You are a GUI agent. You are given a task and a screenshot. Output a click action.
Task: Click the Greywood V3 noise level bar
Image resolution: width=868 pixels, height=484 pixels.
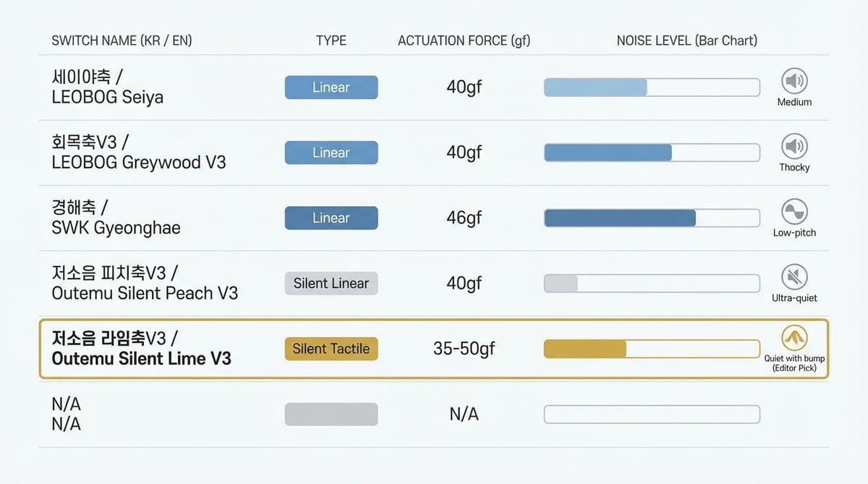(651, 153)
